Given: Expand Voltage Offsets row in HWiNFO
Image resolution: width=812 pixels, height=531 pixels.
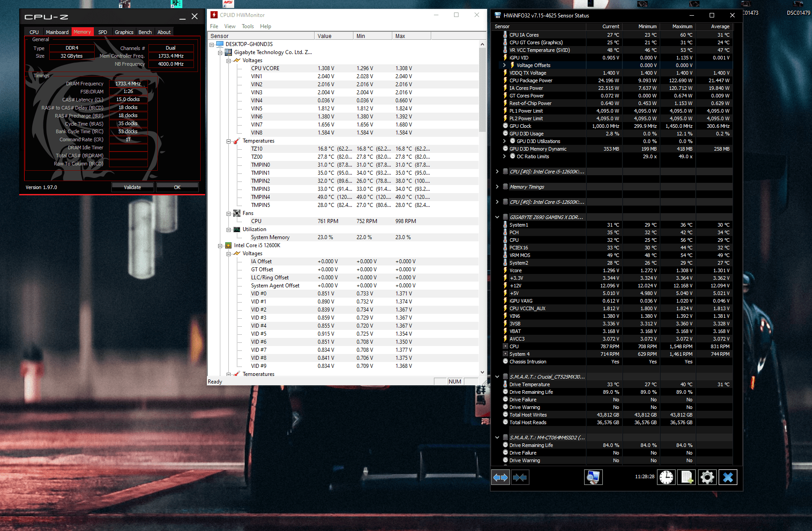Looking at the screenshot, I should (505, 65).
